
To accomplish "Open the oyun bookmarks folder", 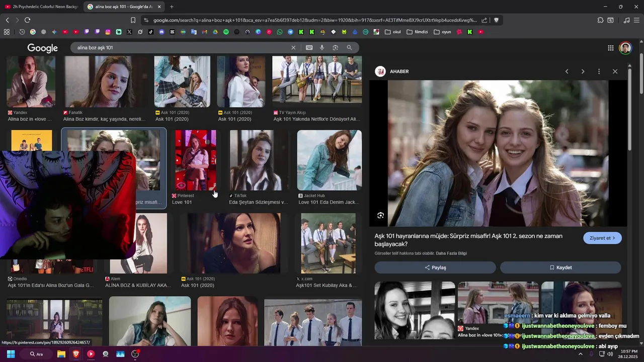I will (x=442, y=32).
